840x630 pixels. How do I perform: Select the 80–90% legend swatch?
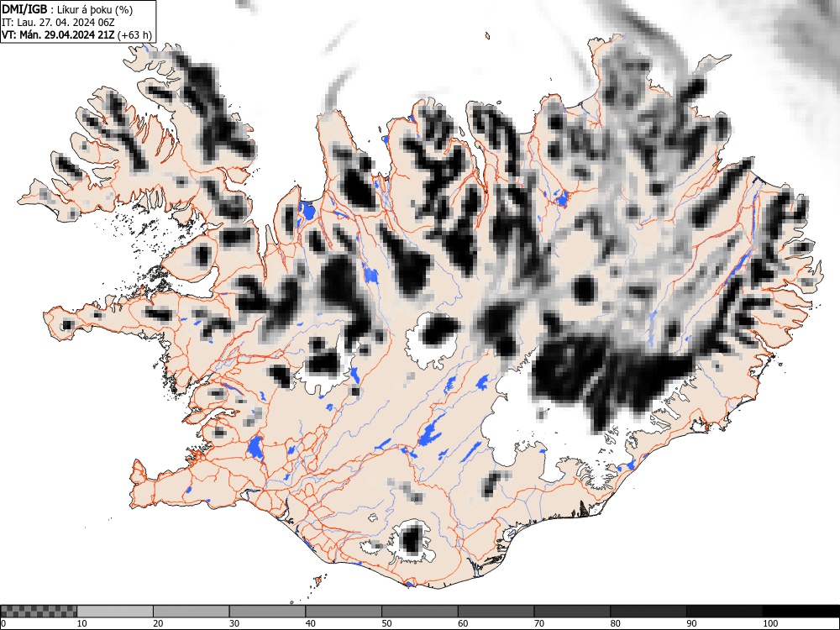click(x=648, y=612)
